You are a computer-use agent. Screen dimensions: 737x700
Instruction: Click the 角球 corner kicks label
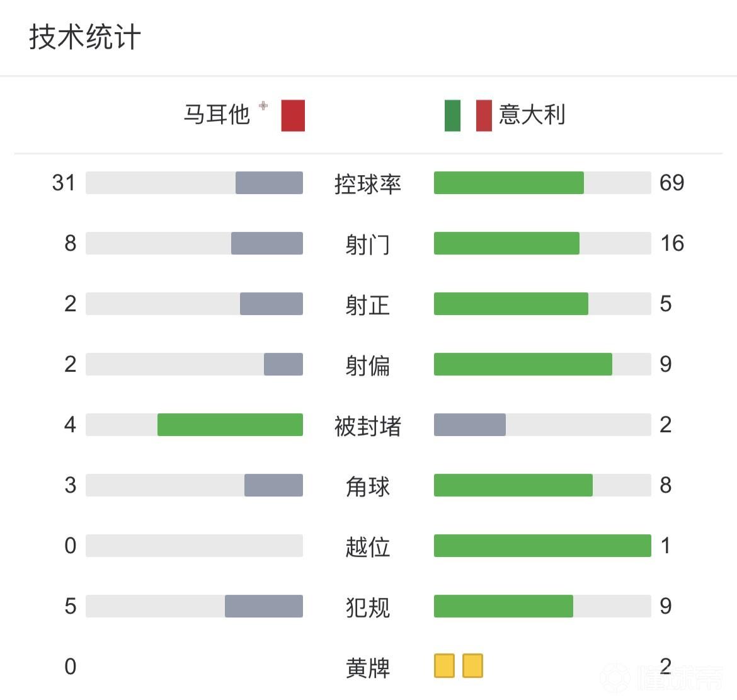point(367,486)
